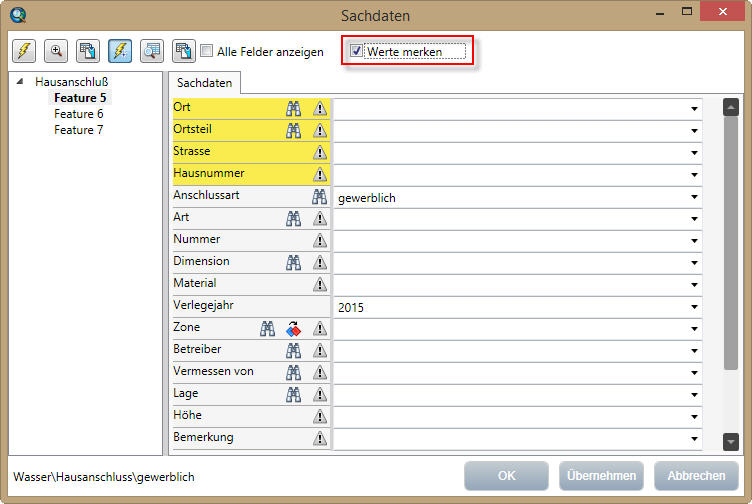Click the binoculars icon for Anschlussart
The image size is (752, 504).
[x=319, y=196]
